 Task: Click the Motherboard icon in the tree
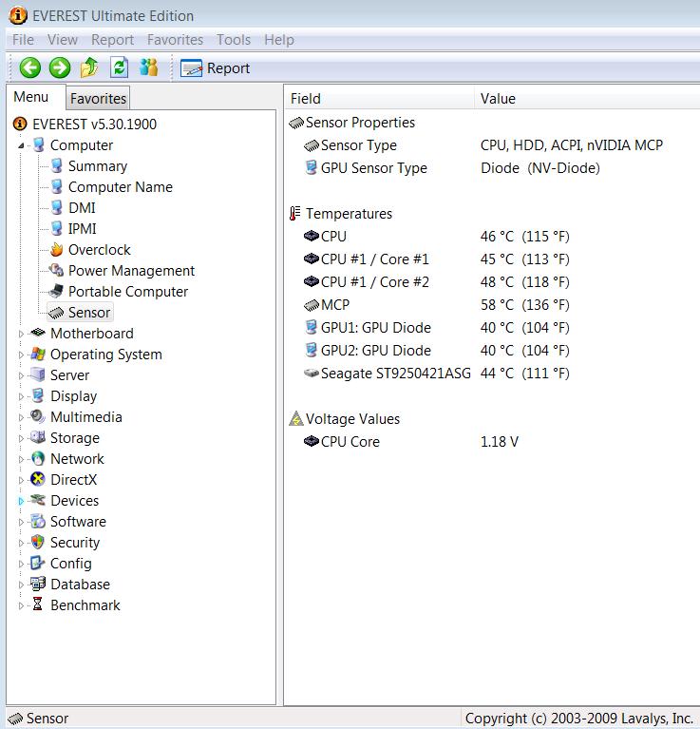coord(38,333)
